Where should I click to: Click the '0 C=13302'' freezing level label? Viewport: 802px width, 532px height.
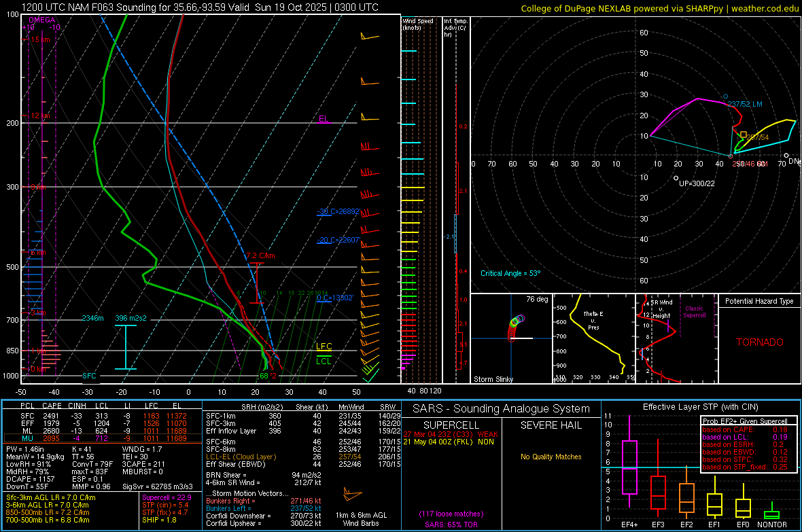(335, 298)
